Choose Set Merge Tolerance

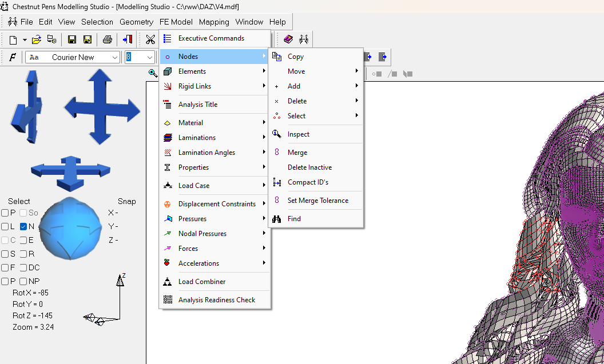[x=316, y=201]
